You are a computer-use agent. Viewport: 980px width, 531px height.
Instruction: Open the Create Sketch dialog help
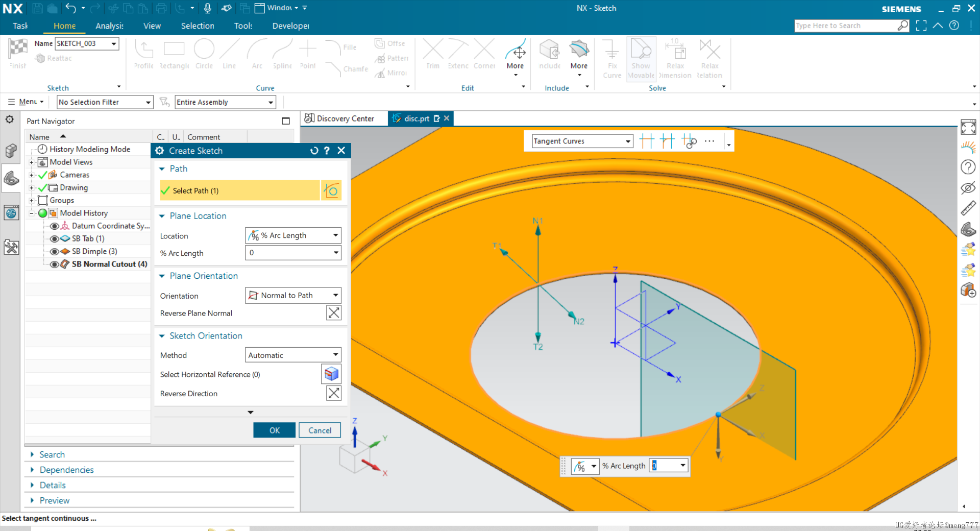[x=327, y=151]
